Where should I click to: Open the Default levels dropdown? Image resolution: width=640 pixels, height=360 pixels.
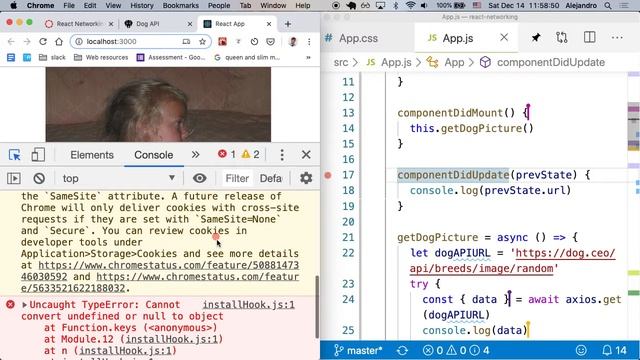(x=271, y=178)
